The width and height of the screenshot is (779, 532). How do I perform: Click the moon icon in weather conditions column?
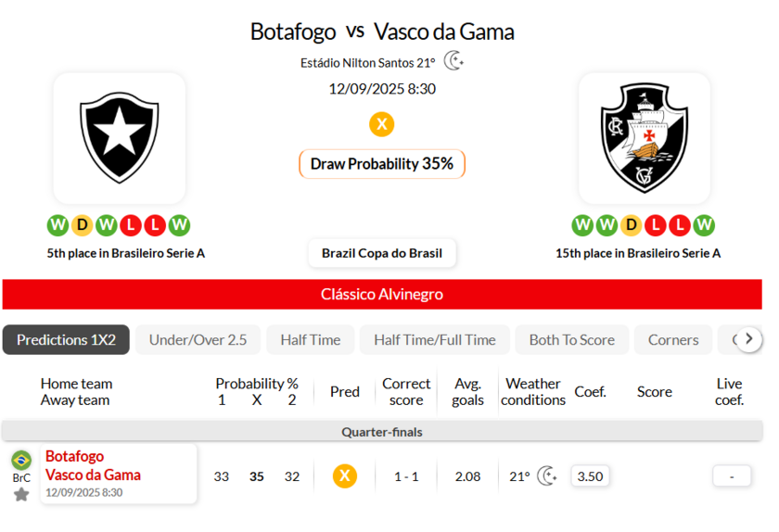[x=547, y=476]
